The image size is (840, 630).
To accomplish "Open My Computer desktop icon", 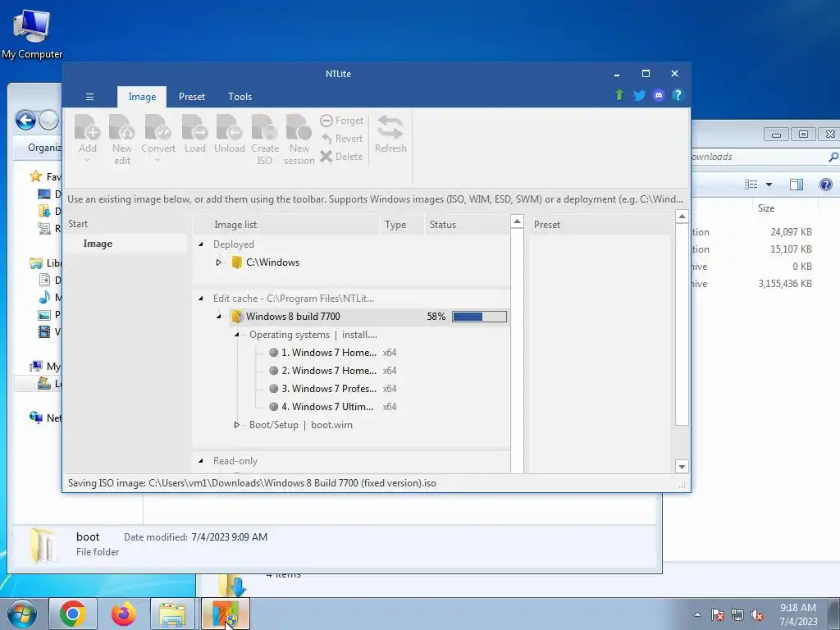I will pos(32,34).
